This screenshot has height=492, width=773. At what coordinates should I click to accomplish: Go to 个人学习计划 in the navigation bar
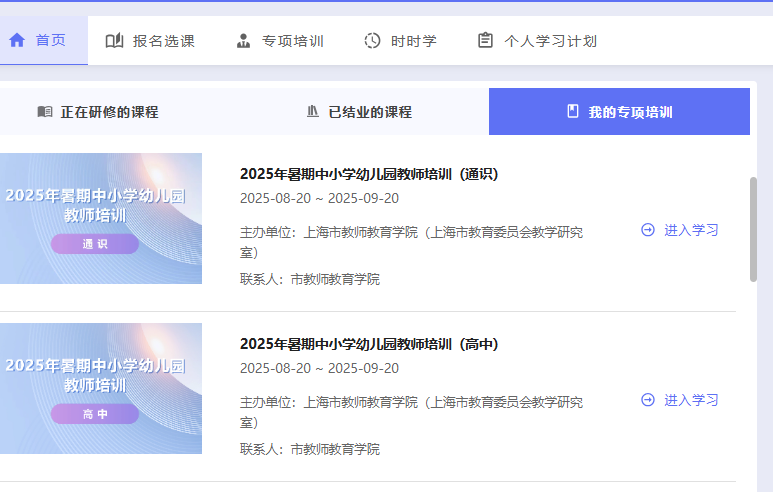[x=550, y=41]
